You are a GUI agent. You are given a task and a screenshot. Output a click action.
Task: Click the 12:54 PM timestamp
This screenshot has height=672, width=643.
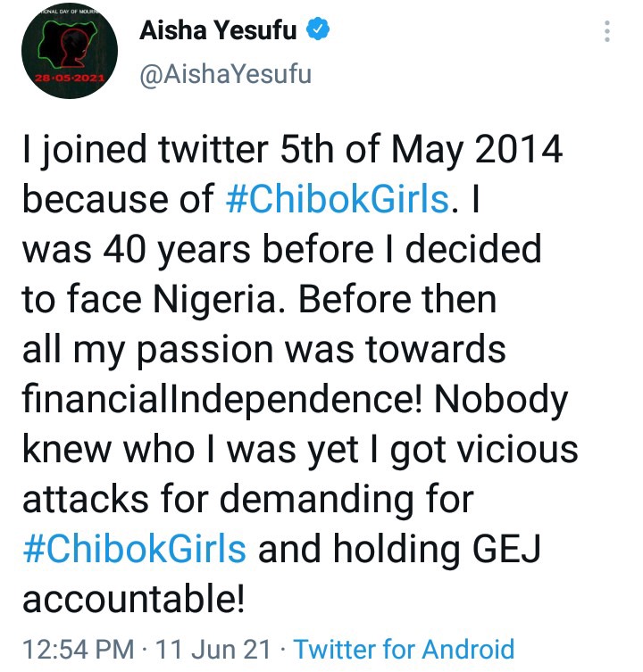(78, 649)
